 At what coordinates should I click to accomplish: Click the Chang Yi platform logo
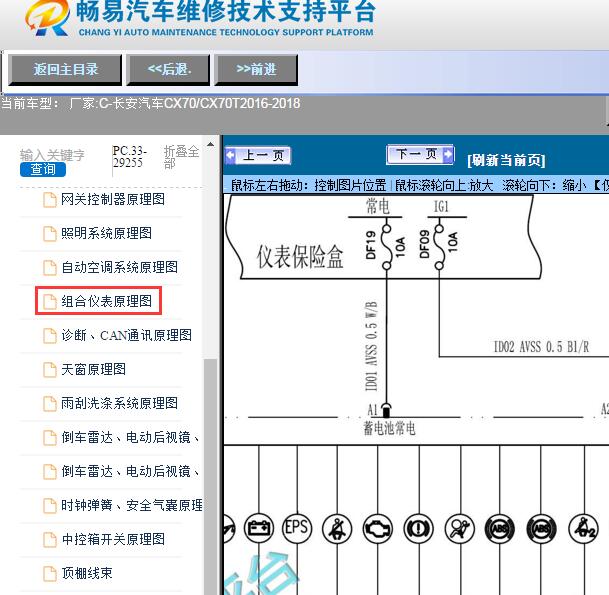[48, 17]
